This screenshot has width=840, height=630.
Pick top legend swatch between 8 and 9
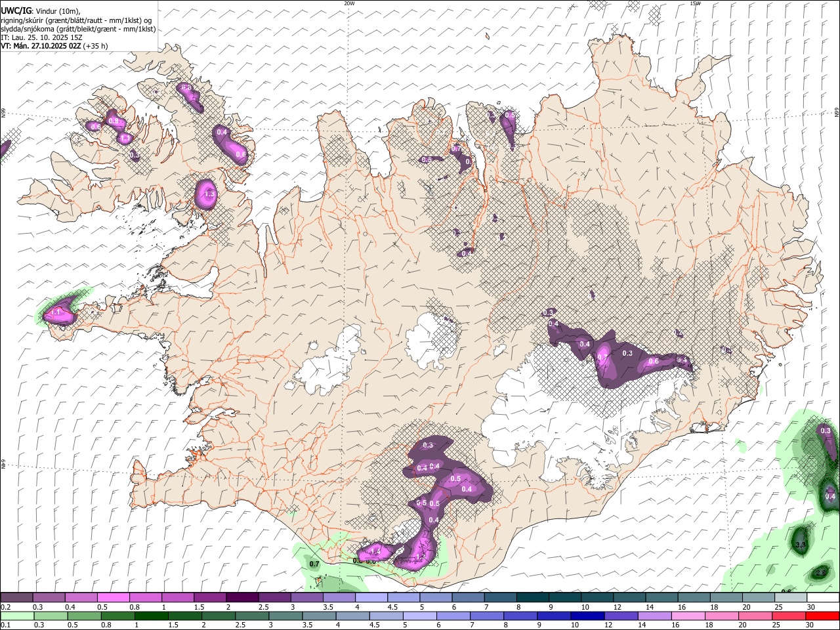[x=533, y=597]
